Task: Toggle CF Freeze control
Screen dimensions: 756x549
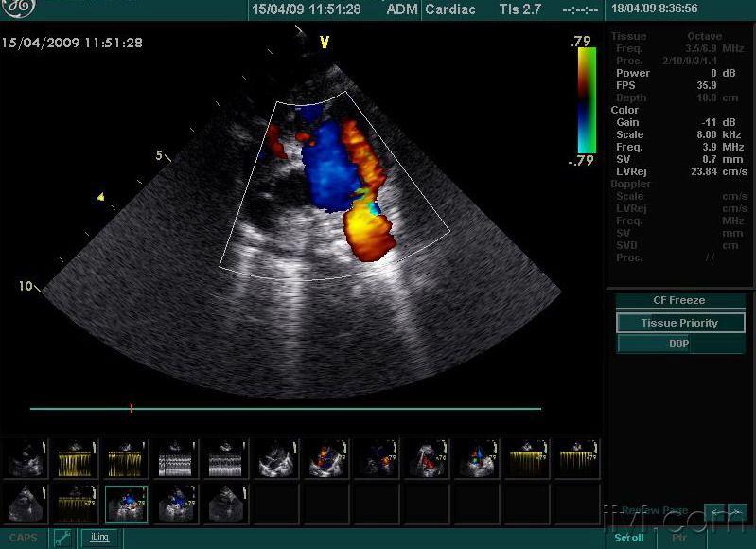Action: pyautogui.click(x=679, y=301)
